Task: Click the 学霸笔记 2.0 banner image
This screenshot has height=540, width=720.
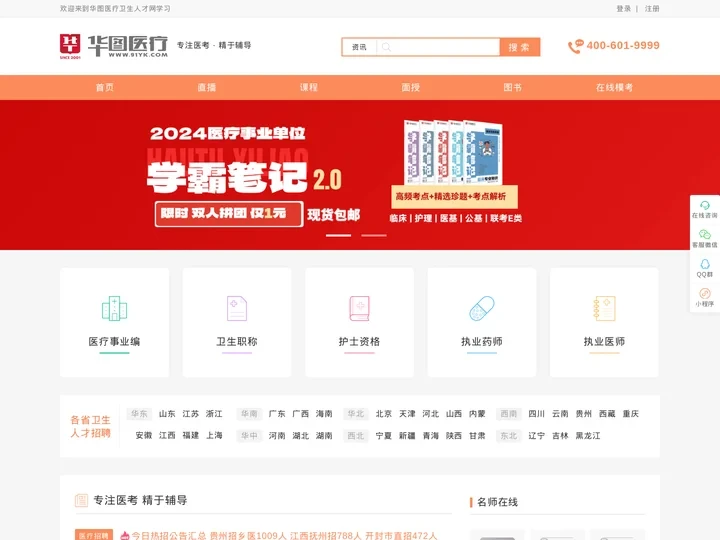Action: [x=360, y=175]
